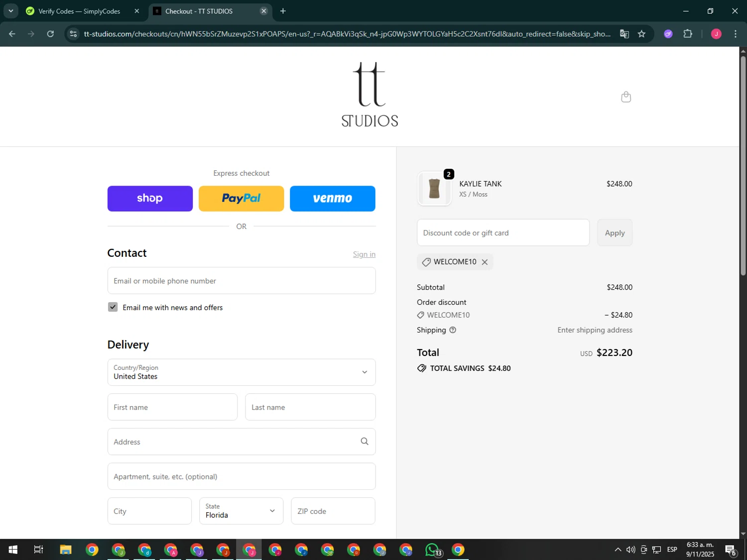Open the shopping bag cart icon
This screenshot has width=747, height=560.
626,97
